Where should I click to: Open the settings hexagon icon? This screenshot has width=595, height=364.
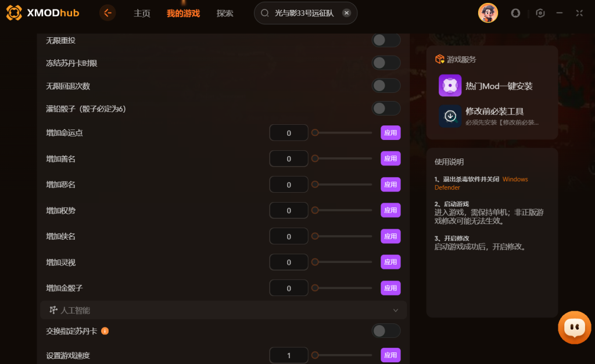point(540,13)
